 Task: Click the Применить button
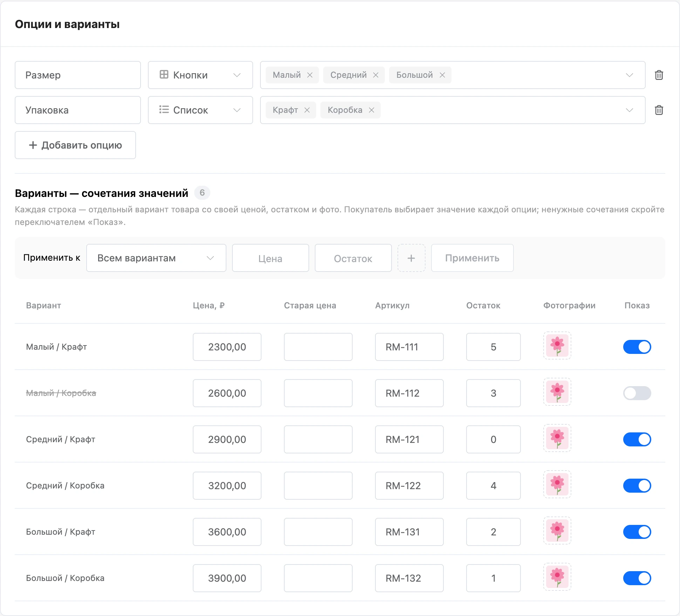click(x=472, y=258)
